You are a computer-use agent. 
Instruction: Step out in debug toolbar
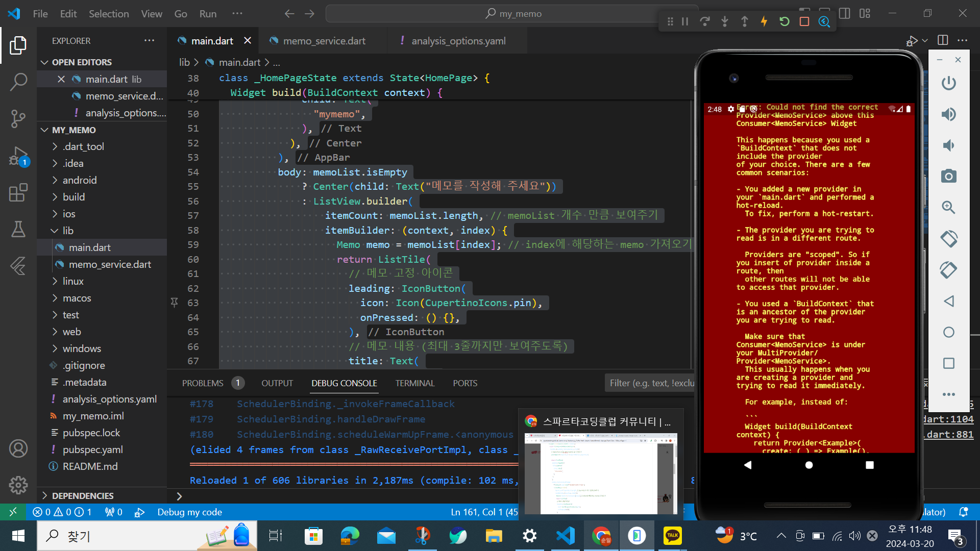[x=745, y=21]
